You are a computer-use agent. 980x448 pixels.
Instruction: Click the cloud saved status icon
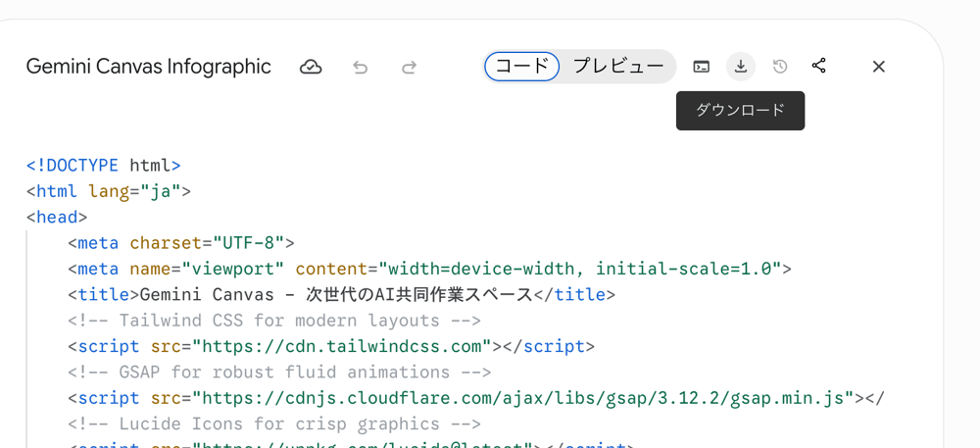coord(311,67)
